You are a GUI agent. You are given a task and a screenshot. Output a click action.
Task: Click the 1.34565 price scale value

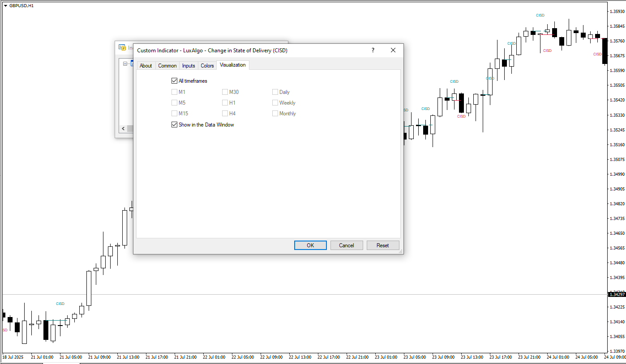[x=617, y=248]
